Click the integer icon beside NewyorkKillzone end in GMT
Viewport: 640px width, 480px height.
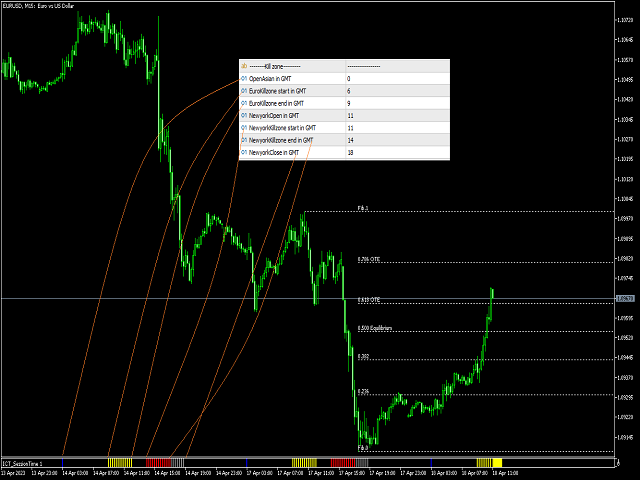click(244, 140)
